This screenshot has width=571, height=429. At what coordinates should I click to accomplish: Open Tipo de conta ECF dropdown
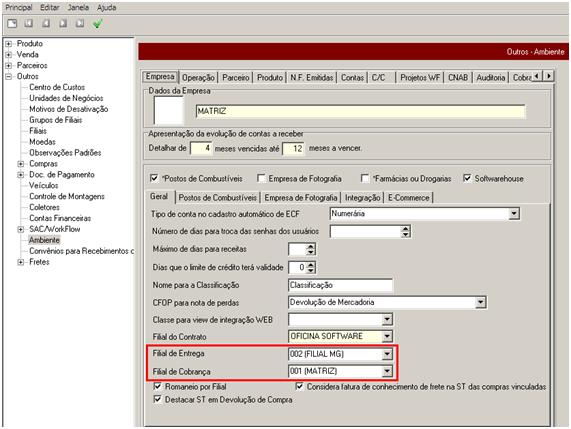tap(513, 214)
